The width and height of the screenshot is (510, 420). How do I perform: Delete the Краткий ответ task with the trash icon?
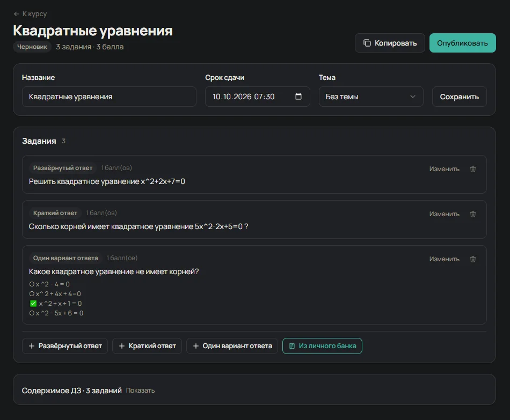(473, 214)
